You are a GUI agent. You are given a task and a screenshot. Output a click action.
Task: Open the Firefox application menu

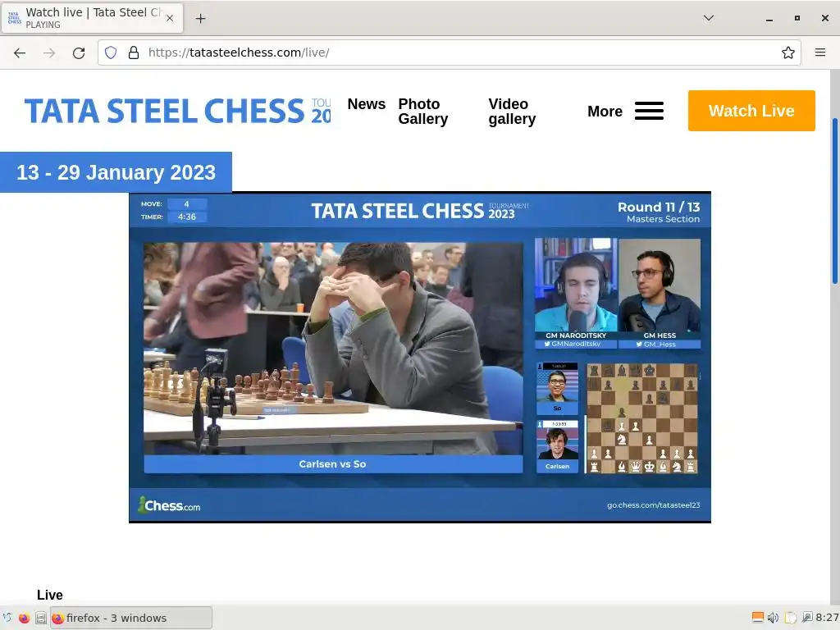(x=820, y=52)
